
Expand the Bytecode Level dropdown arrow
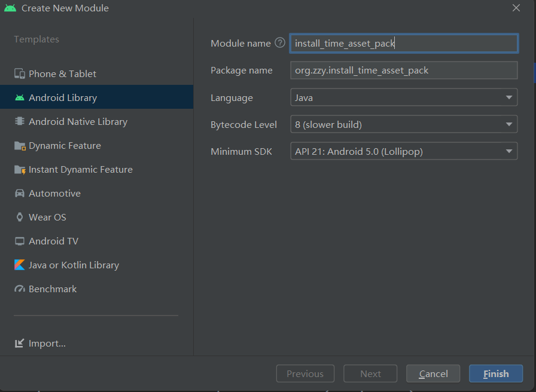tap(509, 124)
